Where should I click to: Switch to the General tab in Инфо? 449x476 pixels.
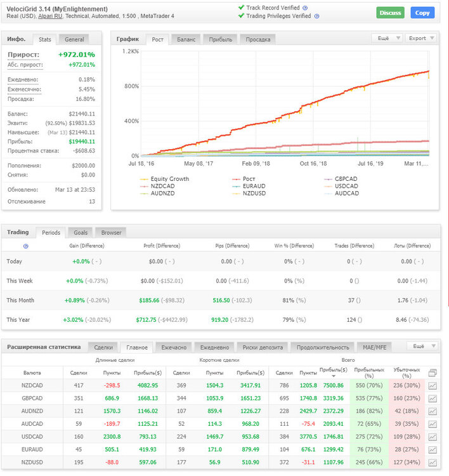click(x=74, y=39)
